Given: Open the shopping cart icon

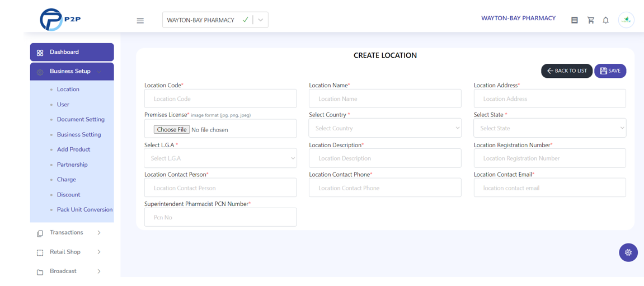Looking at the screenshot, I should [591, 20].
